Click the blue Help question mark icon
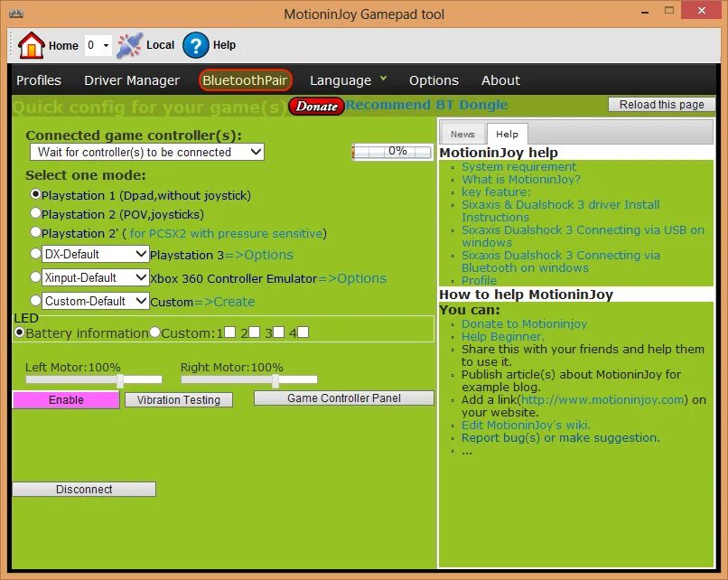Viewport: 728px width, 580px height. 195,45
